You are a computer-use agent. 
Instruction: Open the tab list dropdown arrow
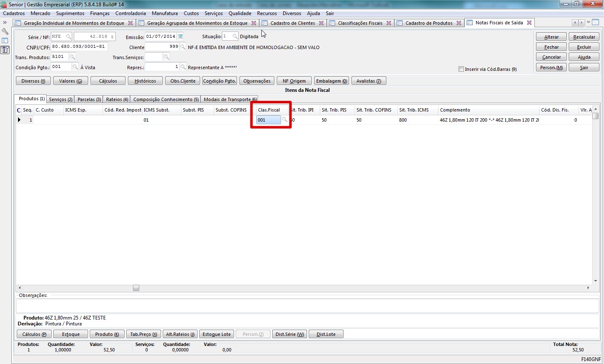click(x=588, y=23)
